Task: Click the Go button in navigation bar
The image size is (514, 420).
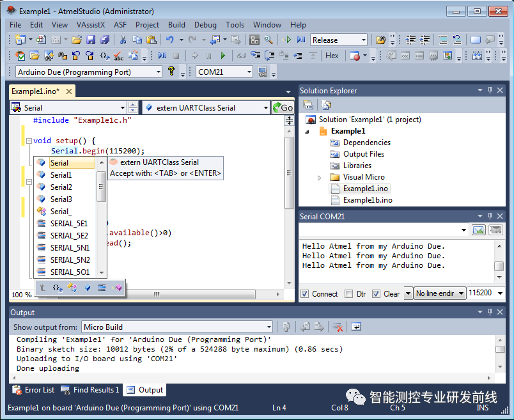Action: point(283,107)
